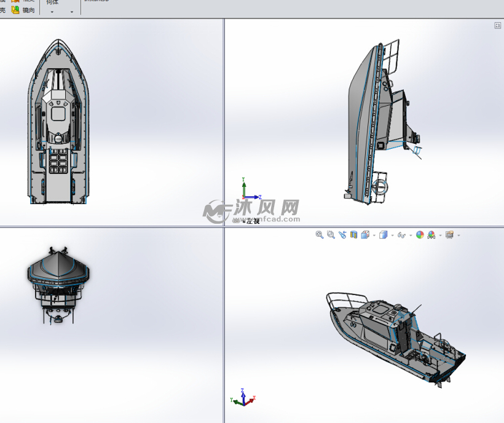504x423 pixels.
Task: Expand the View Orientation dropdown arrow
Action: tap(374, 235)
